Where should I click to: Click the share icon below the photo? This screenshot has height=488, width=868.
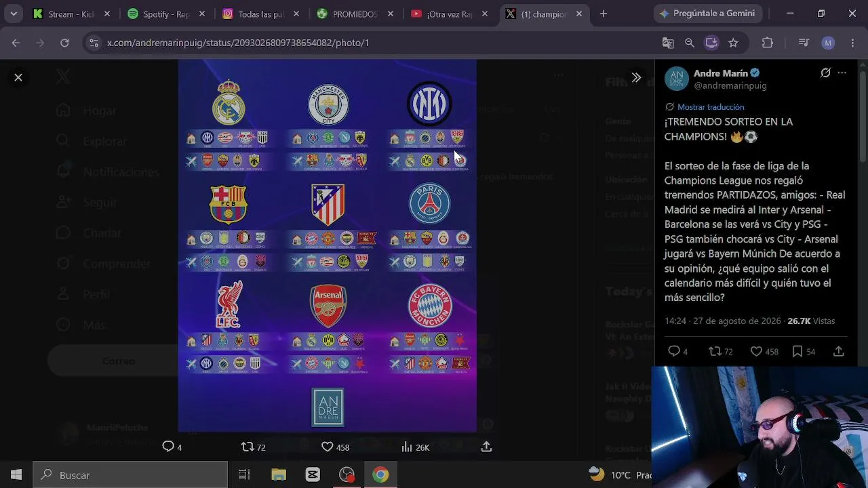tap(486, 447)
